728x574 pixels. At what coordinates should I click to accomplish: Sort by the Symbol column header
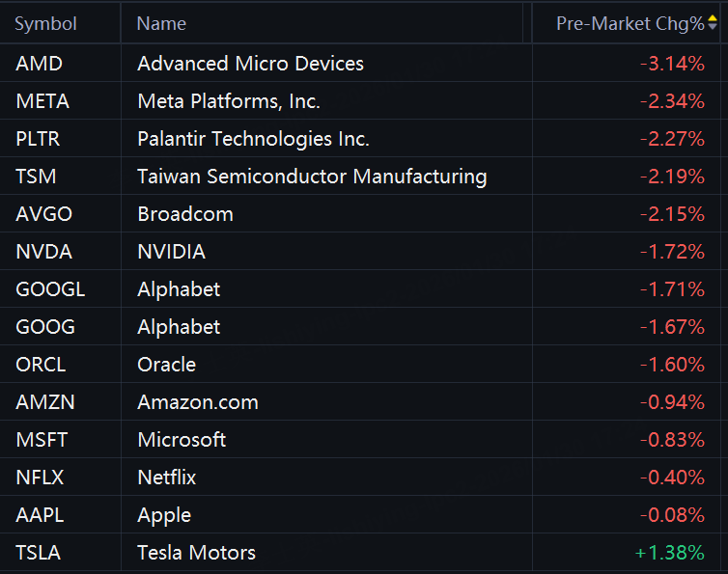[x=45, y=23]
